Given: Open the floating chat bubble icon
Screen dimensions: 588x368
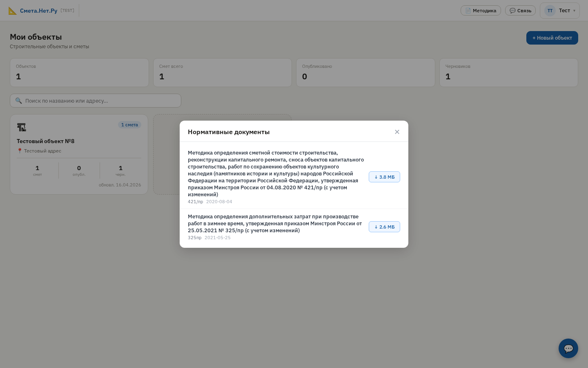Looking at the screenshot, I should point(568,348).
